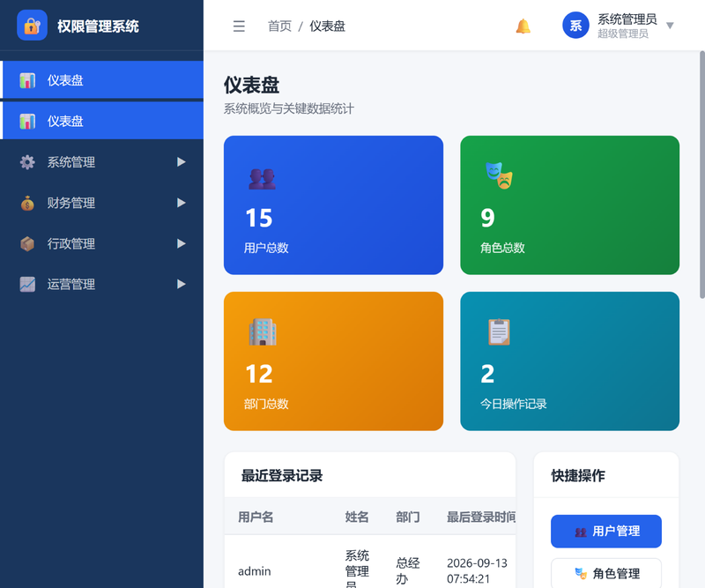
Task: Click the 用户管理 quick action button
Action: [606, 532]
